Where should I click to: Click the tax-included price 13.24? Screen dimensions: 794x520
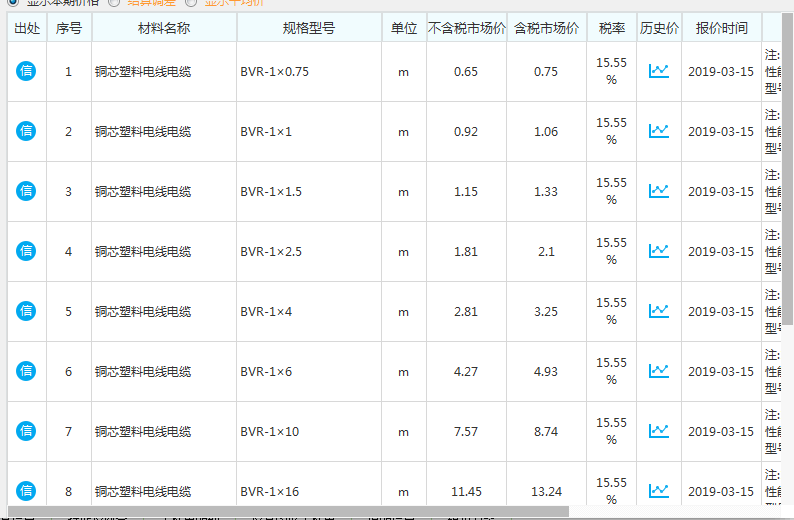546,492
